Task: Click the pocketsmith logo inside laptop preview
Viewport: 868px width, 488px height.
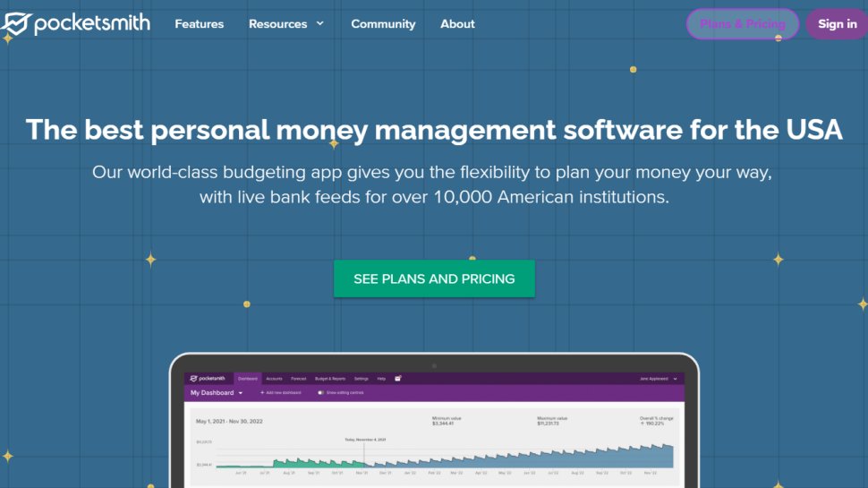Action: (x=208, y=379)
